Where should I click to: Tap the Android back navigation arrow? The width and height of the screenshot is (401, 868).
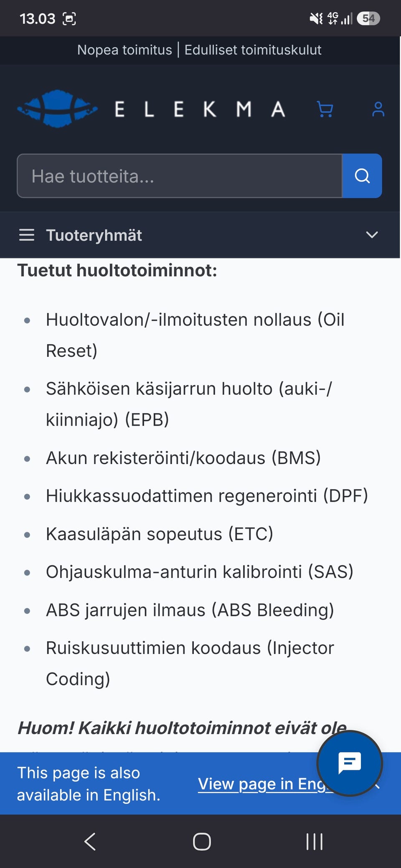point(90,841)
